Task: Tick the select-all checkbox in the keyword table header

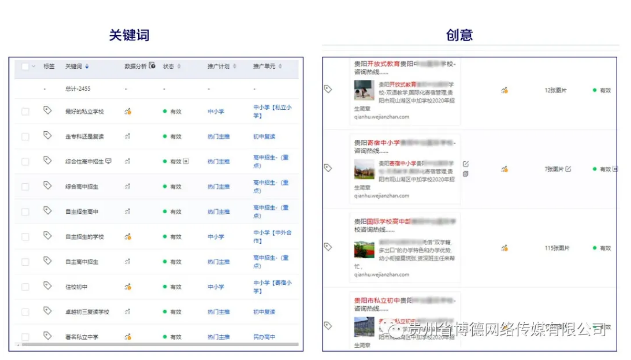Action: [25, 66]
